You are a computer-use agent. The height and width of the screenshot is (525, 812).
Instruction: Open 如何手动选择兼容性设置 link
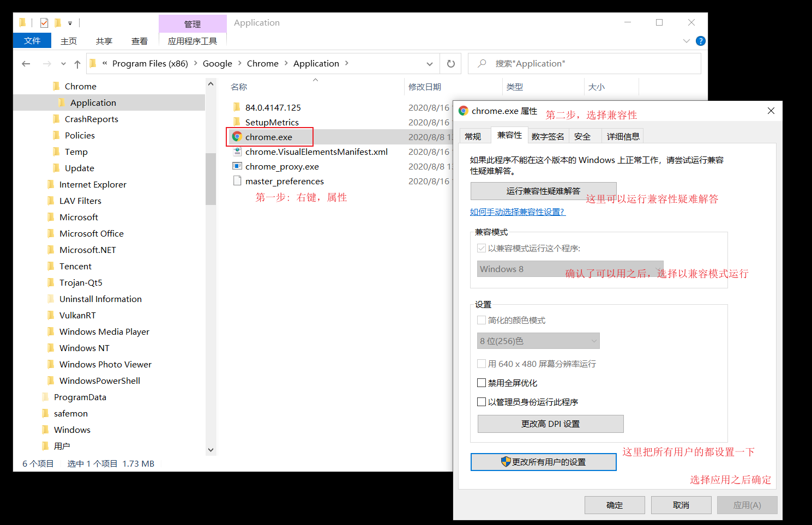518,212
